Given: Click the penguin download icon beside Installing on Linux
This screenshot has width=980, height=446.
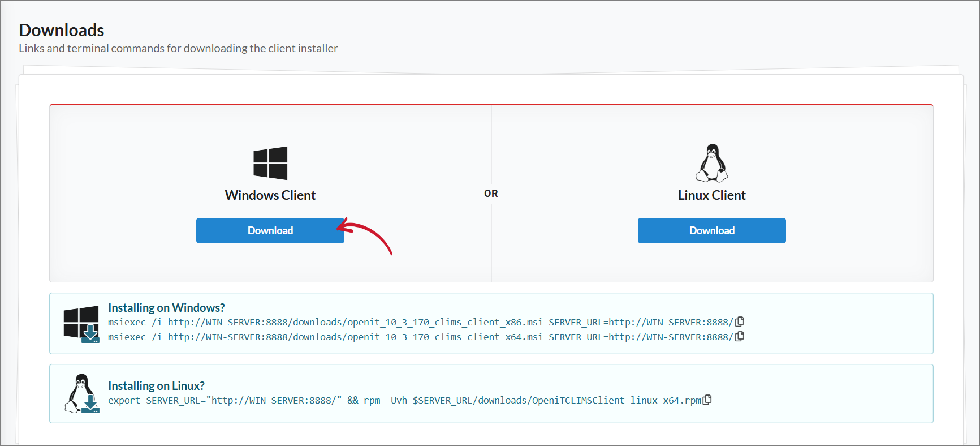Looking at the screenshot, I should tap(81, 394).
